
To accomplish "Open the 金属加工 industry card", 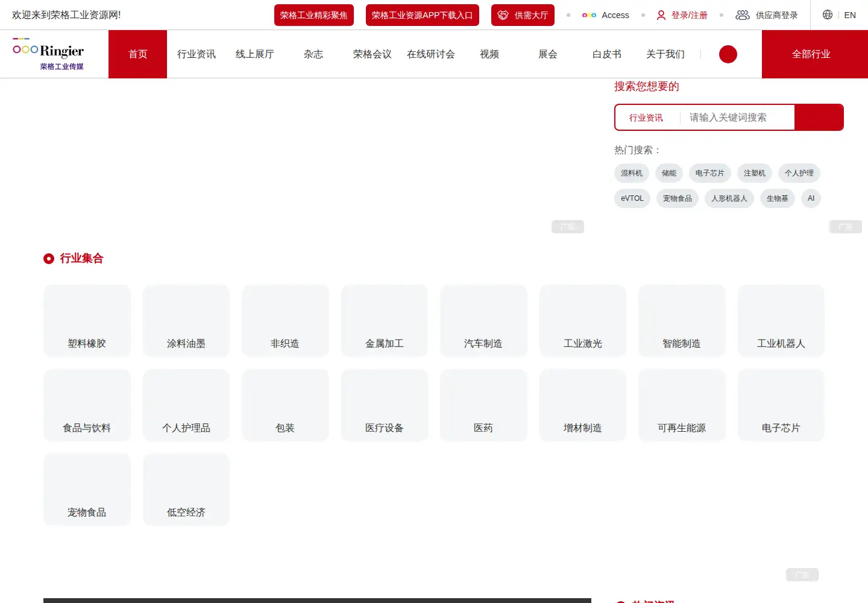I will 385,321.
